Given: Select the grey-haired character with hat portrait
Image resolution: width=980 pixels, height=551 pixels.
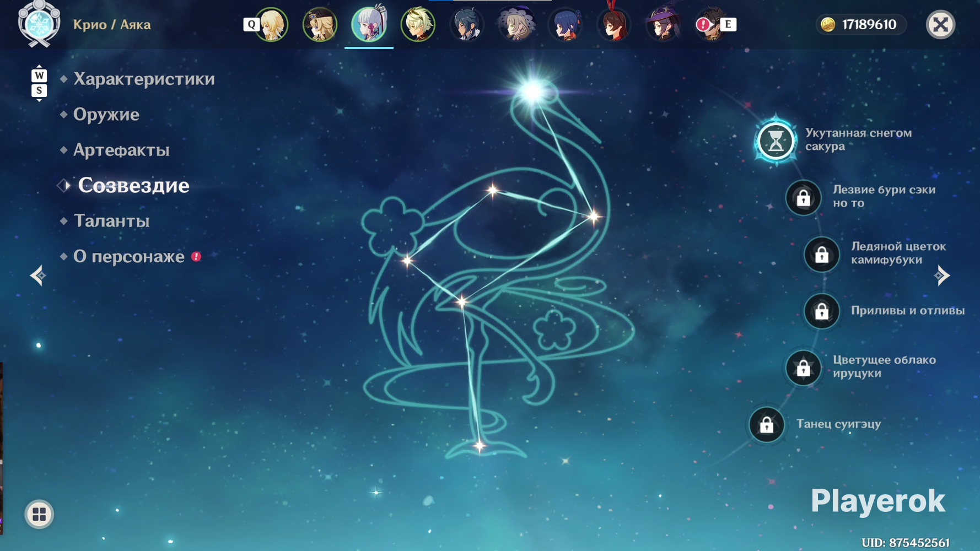Looking at the screenshot, I should pos(516,24).
